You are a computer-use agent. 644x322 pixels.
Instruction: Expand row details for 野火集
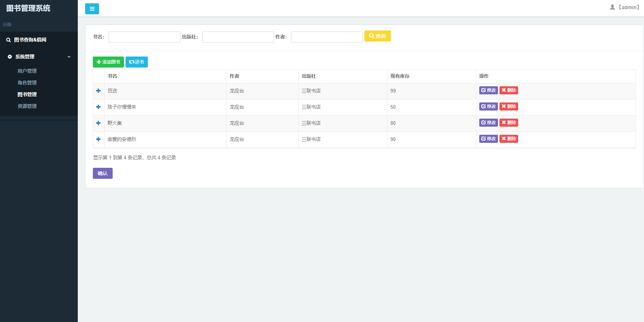click(x=98, y=123)
